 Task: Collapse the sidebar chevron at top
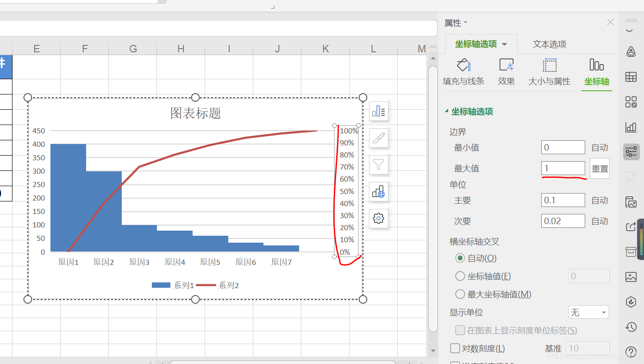[629, 30]
